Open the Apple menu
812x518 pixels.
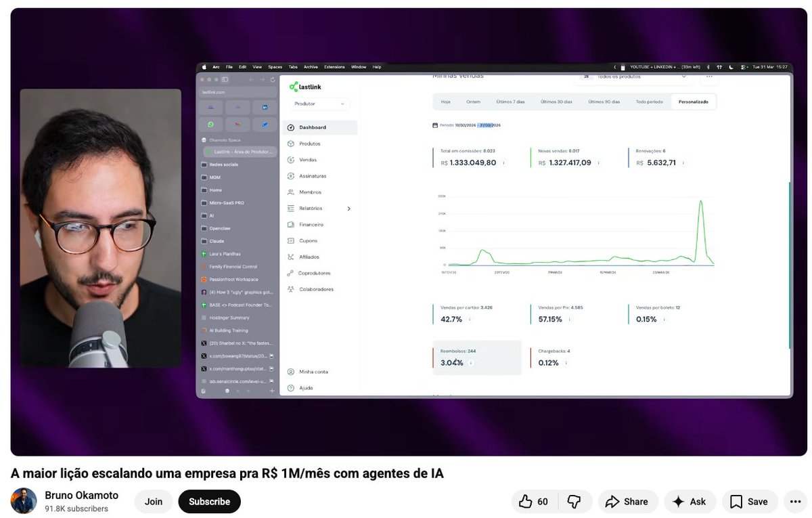[x=204, y=67]
